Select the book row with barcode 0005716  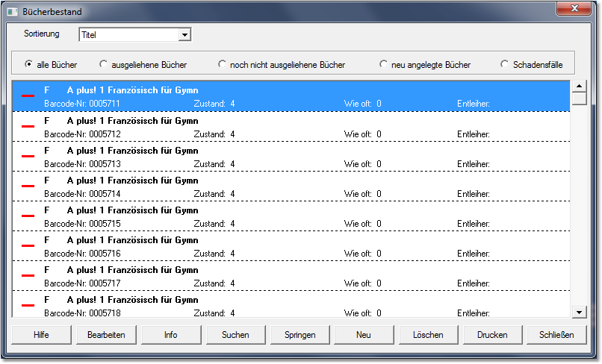pos(291,246)
